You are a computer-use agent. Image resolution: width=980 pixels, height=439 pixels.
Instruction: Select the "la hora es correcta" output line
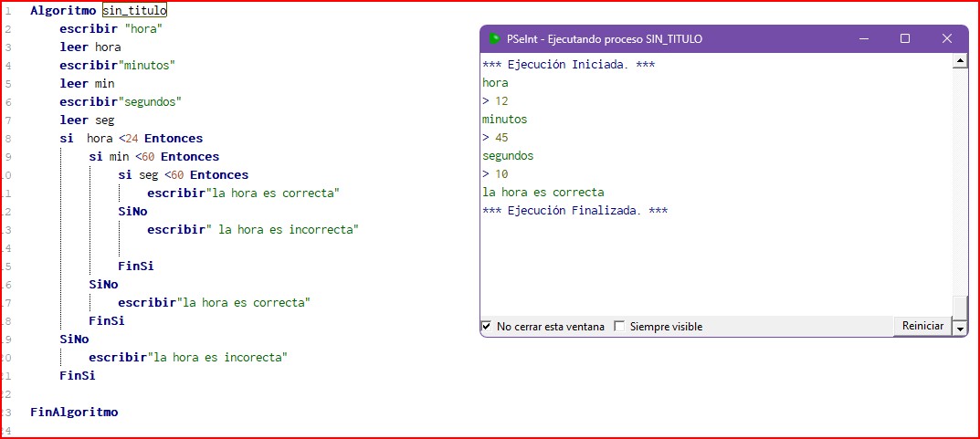tap(543, 193)
